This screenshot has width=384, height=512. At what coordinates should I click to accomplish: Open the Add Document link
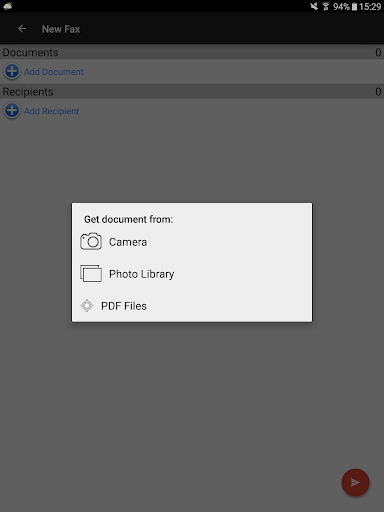tap(54, 72)
